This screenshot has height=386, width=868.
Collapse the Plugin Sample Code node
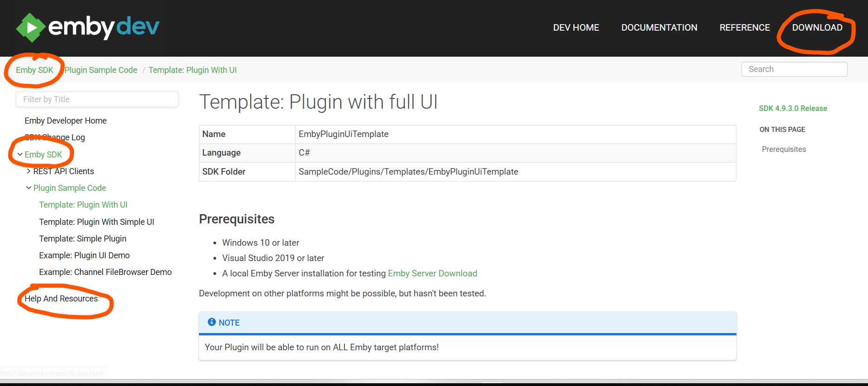(29, 188)
